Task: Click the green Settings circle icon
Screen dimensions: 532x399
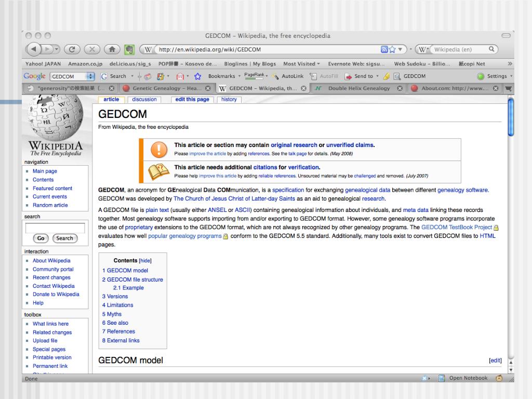Action: tap(481, 76)
